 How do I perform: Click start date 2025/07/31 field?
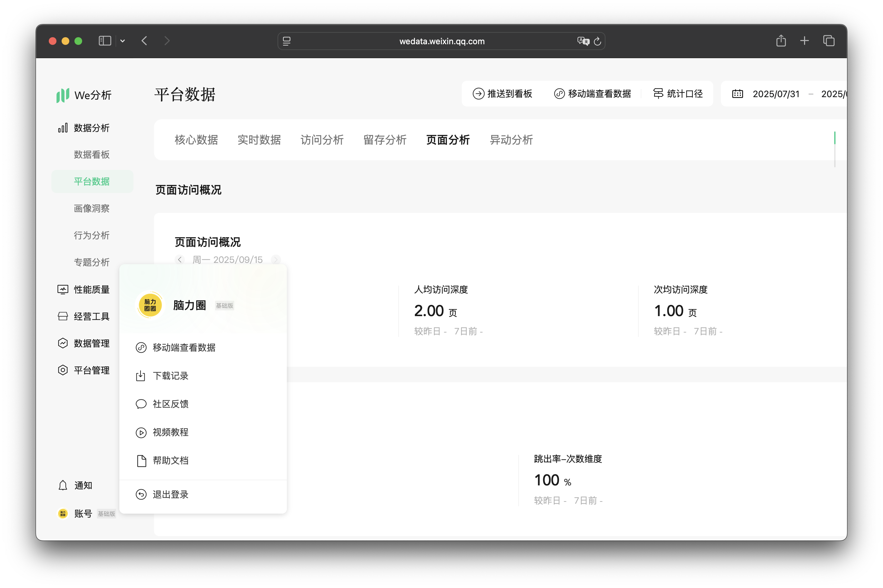[776, 94]
